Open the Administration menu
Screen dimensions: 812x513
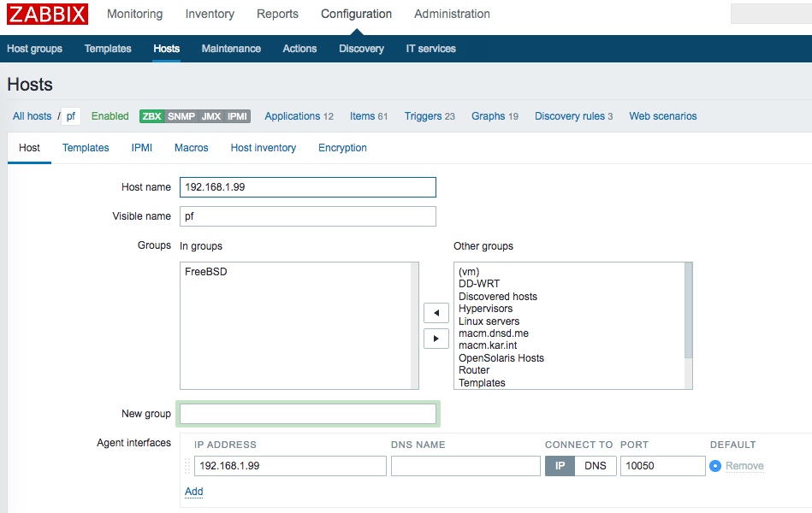(452, 14)
